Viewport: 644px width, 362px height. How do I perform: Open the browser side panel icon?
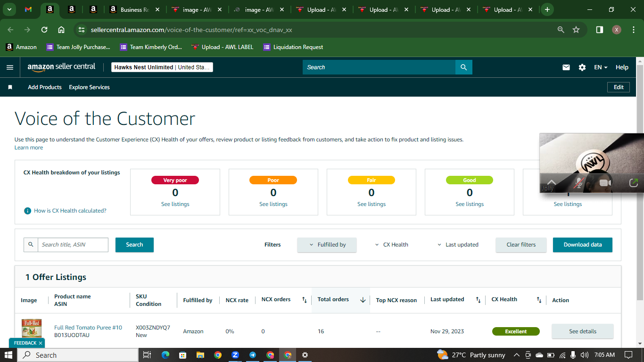tap(600, 30)
